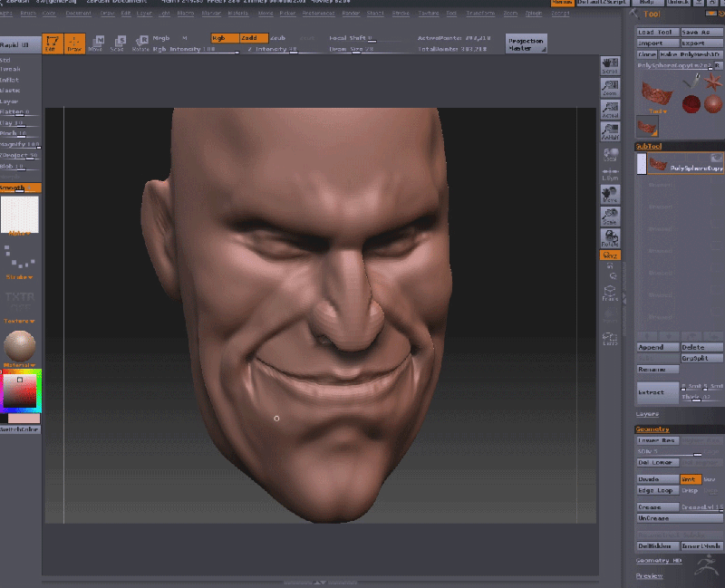Select the Move tool in top shelf
This screenshot has width=725, height=588.
(x=96, y=43)
